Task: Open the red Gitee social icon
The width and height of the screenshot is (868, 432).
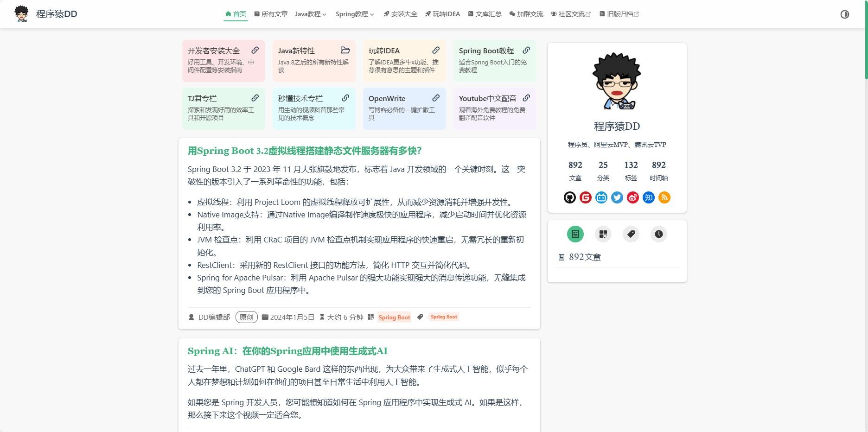Action: coord(585,197)
